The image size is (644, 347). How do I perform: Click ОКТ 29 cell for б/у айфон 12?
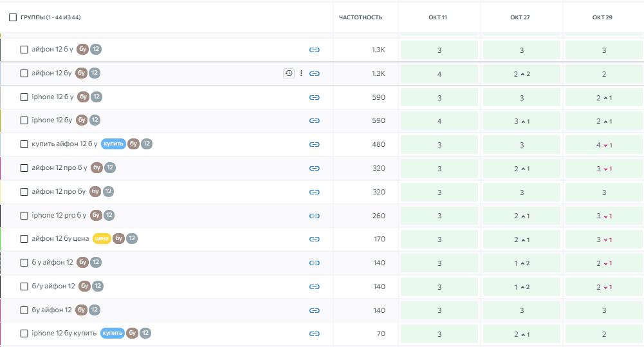tap(604, 287)
